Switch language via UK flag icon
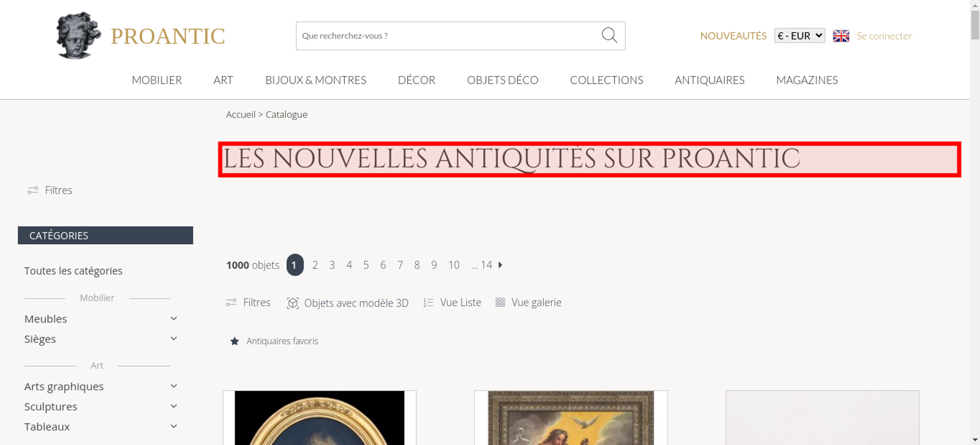 tap(841, 36)
